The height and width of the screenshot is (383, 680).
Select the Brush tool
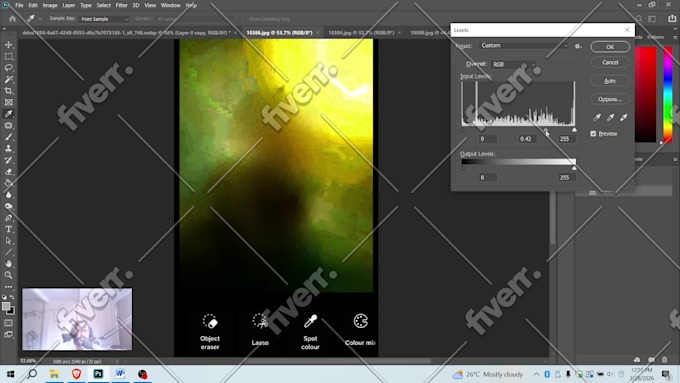pos(8,137)
